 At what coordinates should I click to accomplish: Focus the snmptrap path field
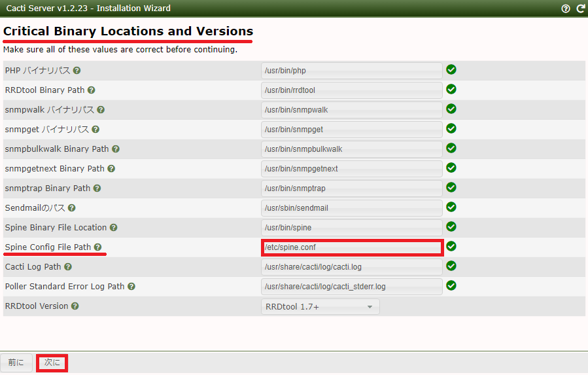click(x=352, y=188)
